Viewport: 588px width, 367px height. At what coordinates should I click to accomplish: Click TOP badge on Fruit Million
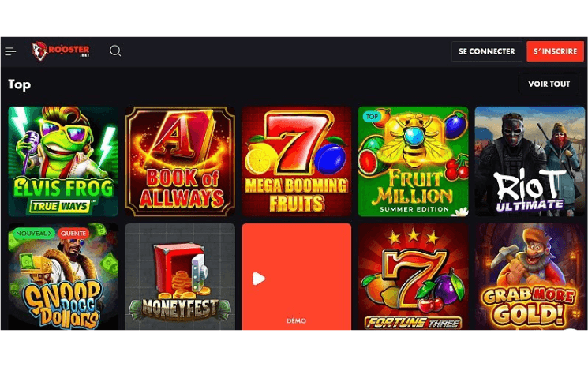tap(372, 117)
